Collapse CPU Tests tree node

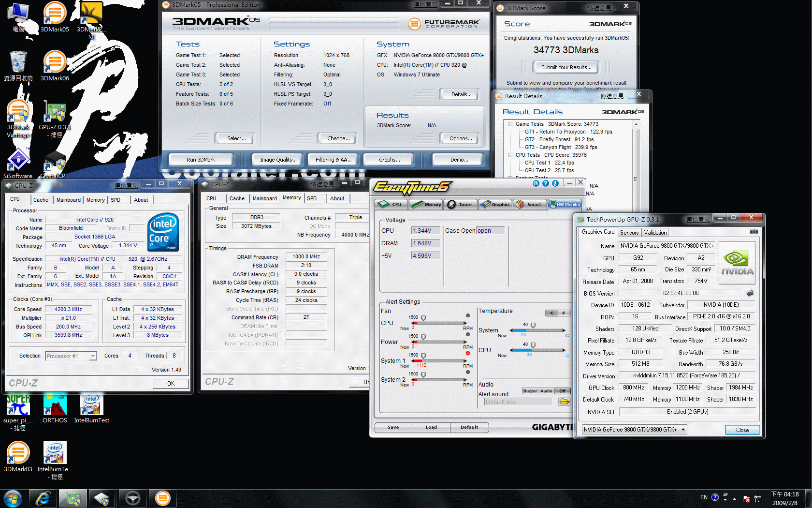510,155
